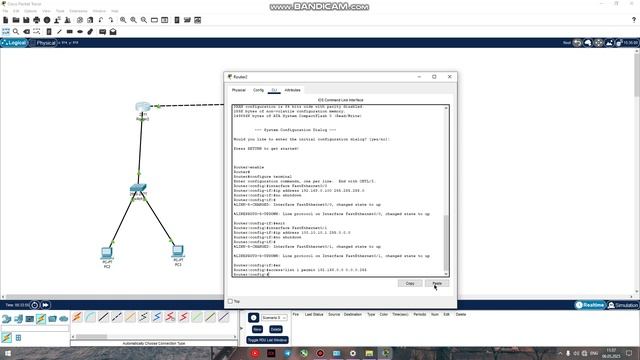
Task: Click the Undo arrow icon
Action: tap(101, 20)
